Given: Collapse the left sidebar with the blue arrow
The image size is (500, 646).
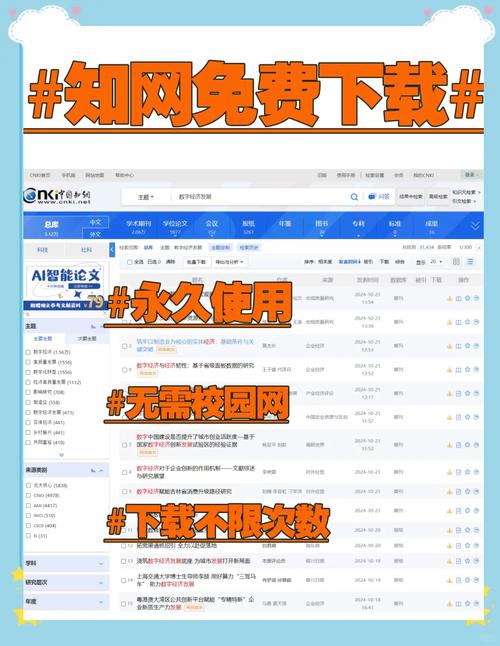Looking at the screenshot, I should [112, 250].
